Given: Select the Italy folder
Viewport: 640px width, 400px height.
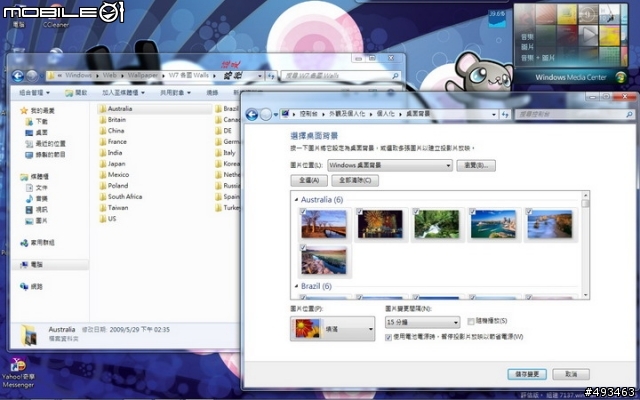Looking at the screenshot, I should tap(225, 153).
